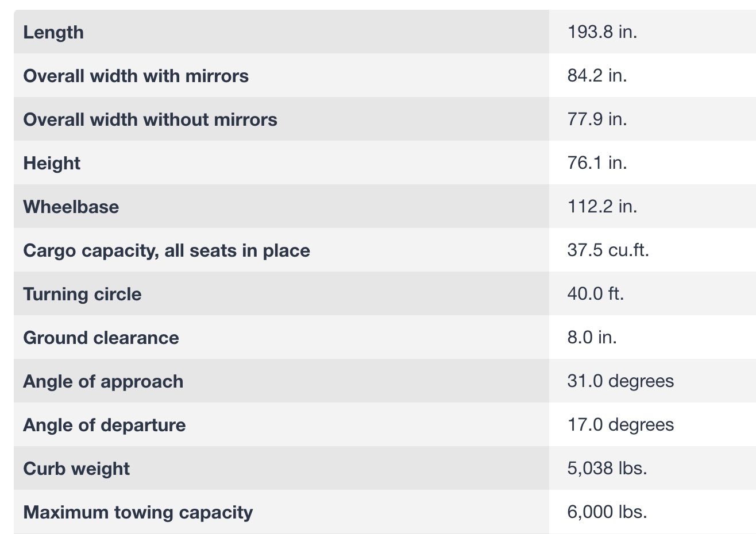Click the Ground clearance row label

coord(101,338)
